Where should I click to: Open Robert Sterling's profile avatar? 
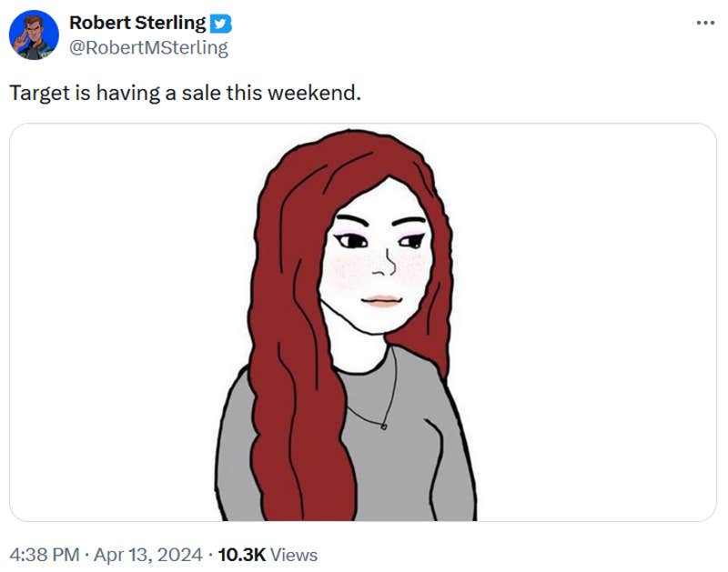click(x=34, y=35)
